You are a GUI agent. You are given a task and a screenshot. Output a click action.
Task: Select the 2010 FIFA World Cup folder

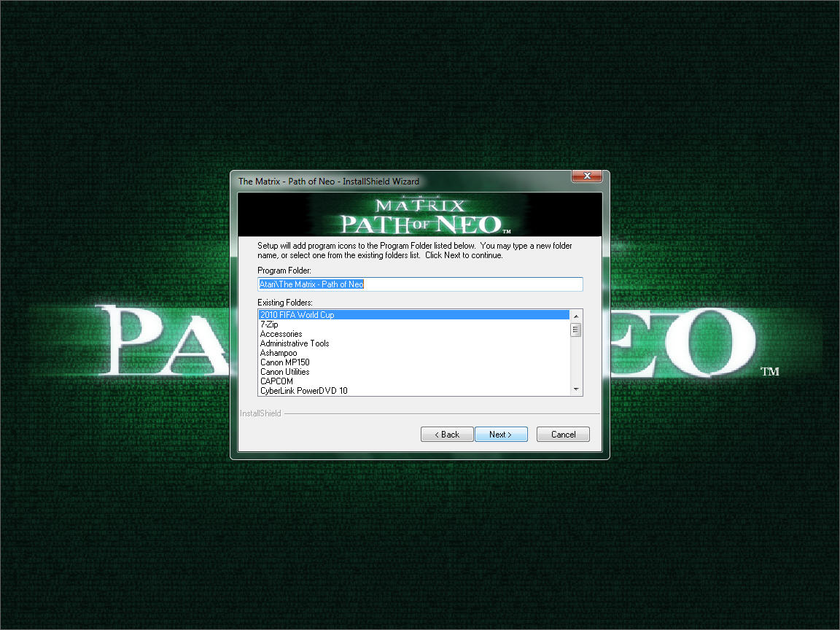click(413, 315)
